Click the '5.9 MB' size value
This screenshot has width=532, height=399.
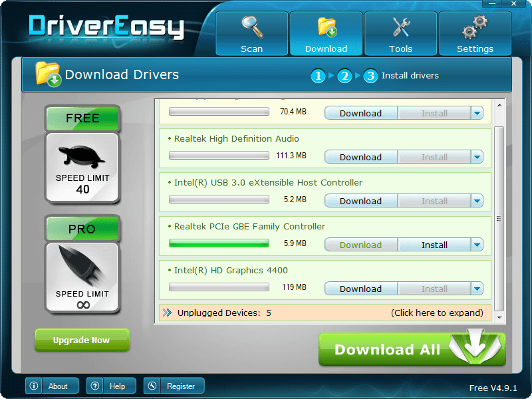pyautogui.click(x=295, y=243)
